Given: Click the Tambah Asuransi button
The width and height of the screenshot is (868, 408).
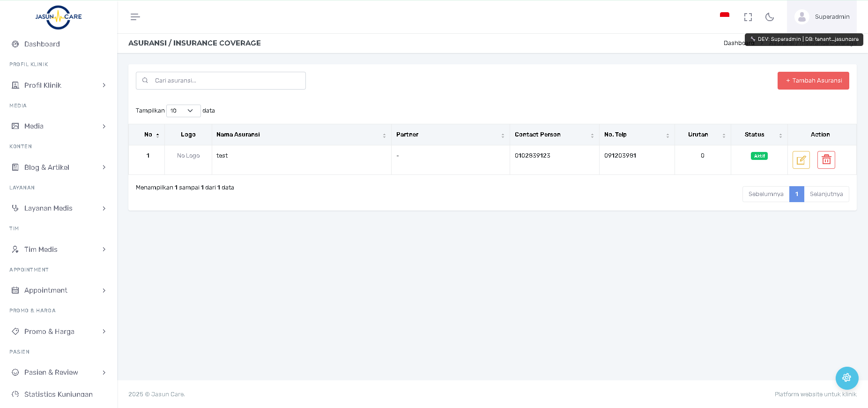Looking at the screenshot, I should coord(813,81).
